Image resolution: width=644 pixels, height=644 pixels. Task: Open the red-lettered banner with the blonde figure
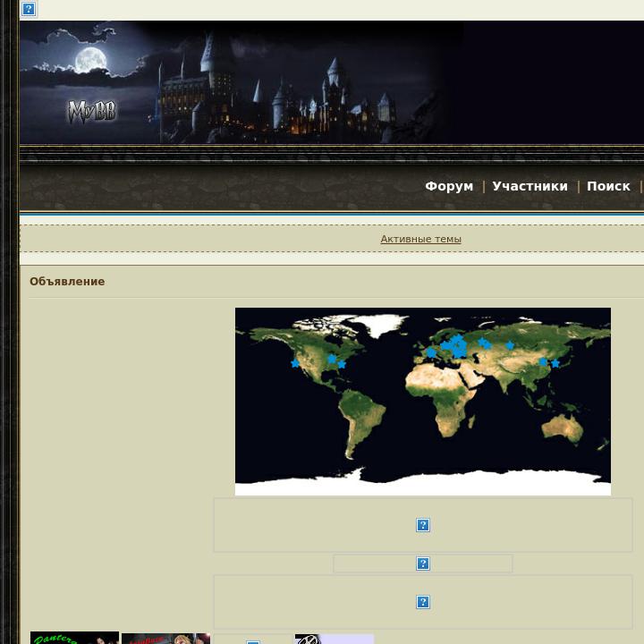pyautogui.click(x=166, y=639)
